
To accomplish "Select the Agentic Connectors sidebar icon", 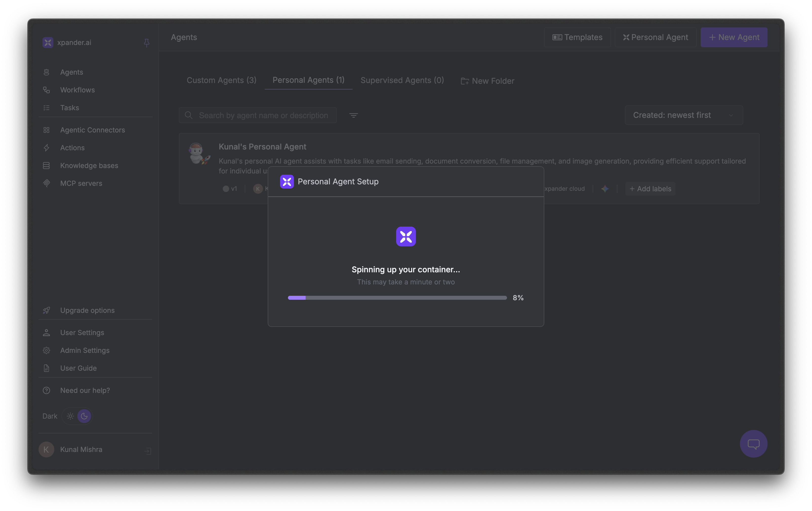I will click(x=46, y=130).
